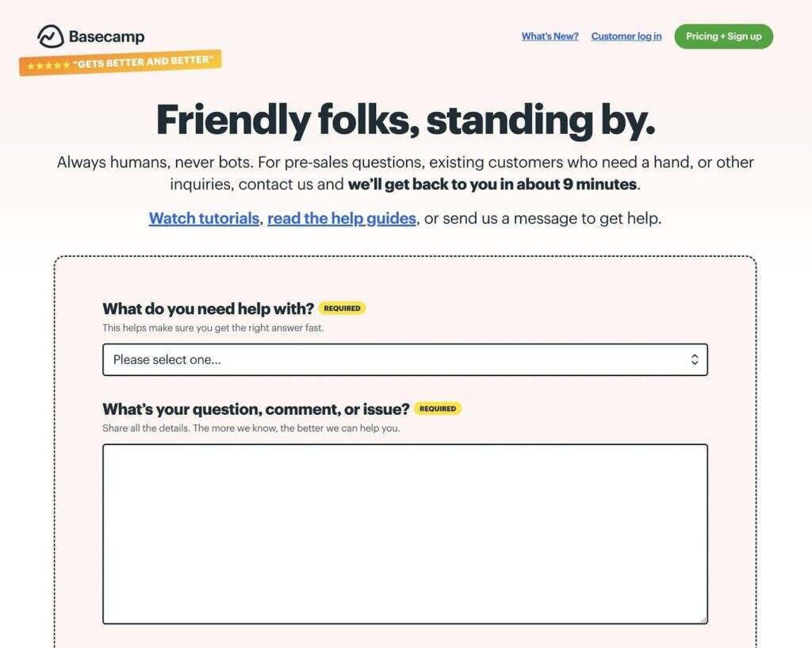Focus the question, comment, or issue text area

(x=404, y=533)
